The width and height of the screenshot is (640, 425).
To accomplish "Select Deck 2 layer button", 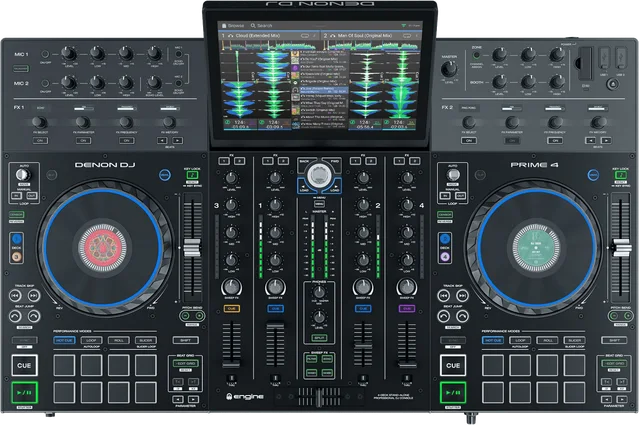I will coord(445,238).
